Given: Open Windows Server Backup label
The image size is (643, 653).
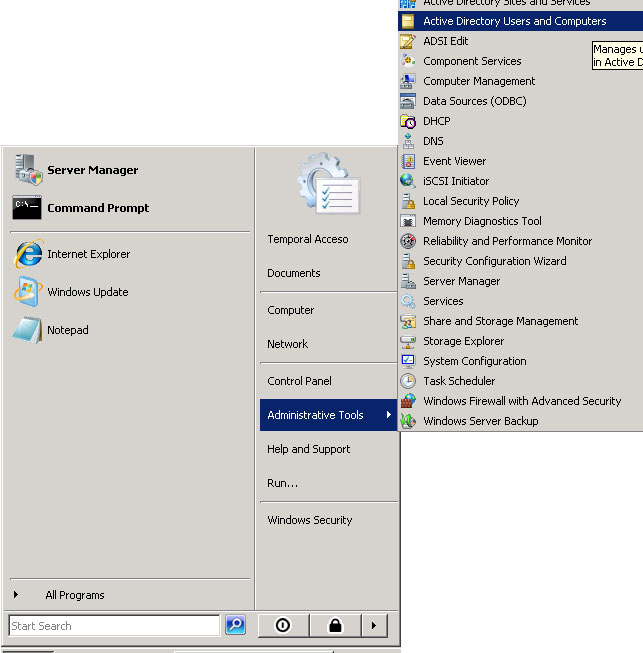Looking at the screenshot, I should [x=481, y=421].
